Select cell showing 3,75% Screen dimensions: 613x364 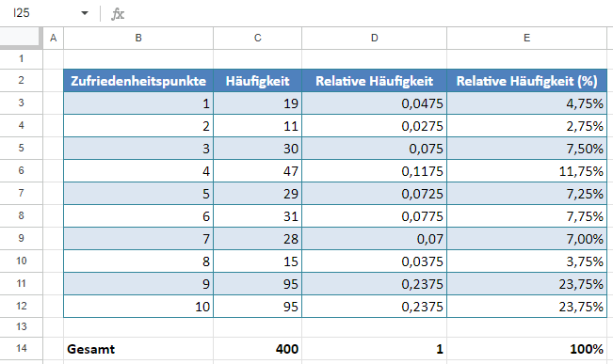click(x=526, y=261)
